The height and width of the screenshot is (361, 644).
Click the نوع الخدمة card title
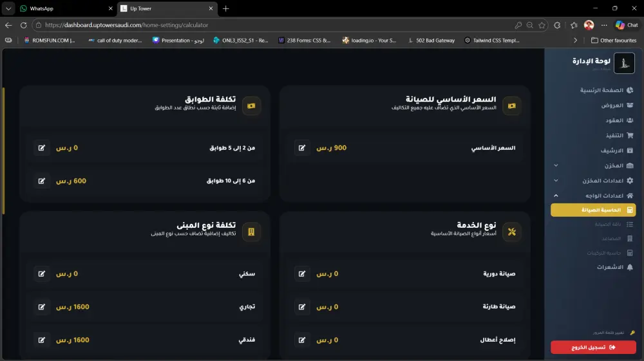coord(477,225)
